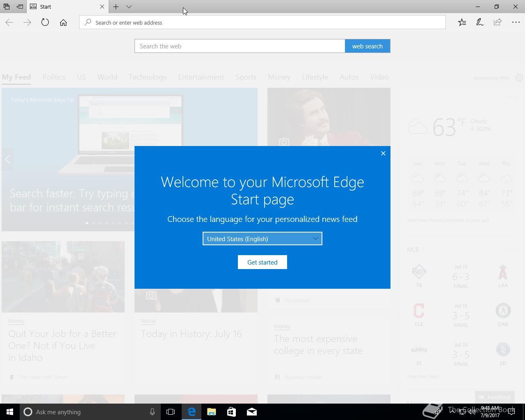Click the Forward navigation arrow

(x=27, y=23)
